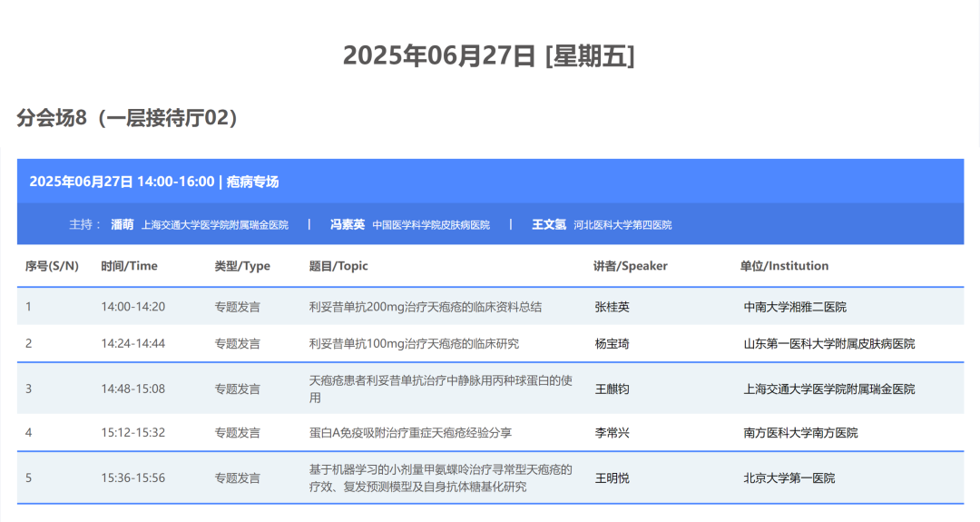Click topic about 机器学习的小剂量甲氨蝶呤
980x522 pixels.
[441, 478]
